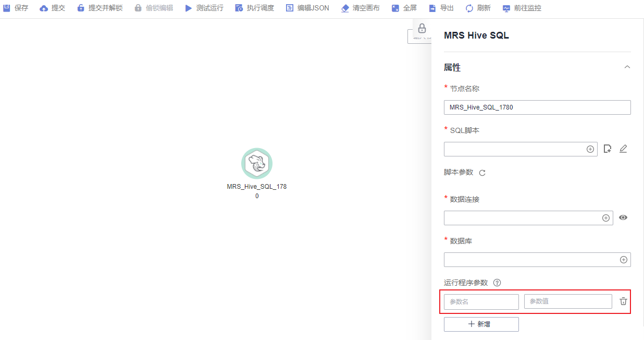Open 执行调度 in the toolbar
This screenshot has height=340, width=644.
pyautogui.click(x=254, y=8)
